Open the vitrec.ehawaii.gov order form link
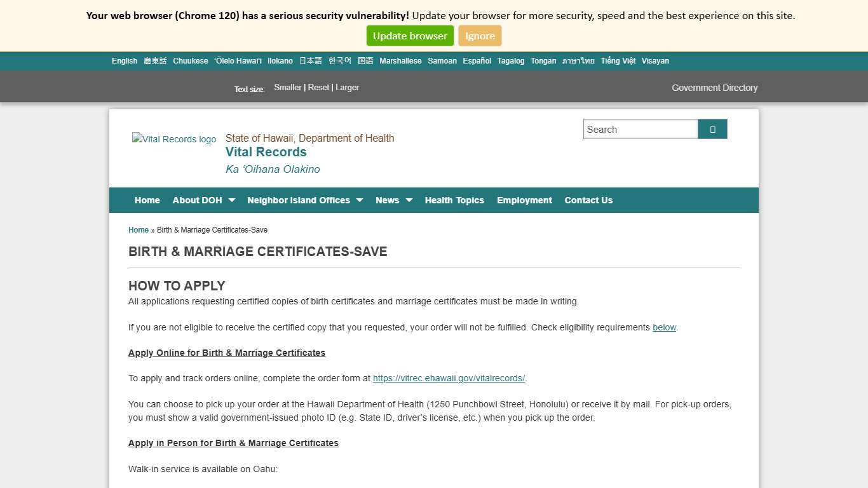868x488 pixels. (x=448, y=378)
